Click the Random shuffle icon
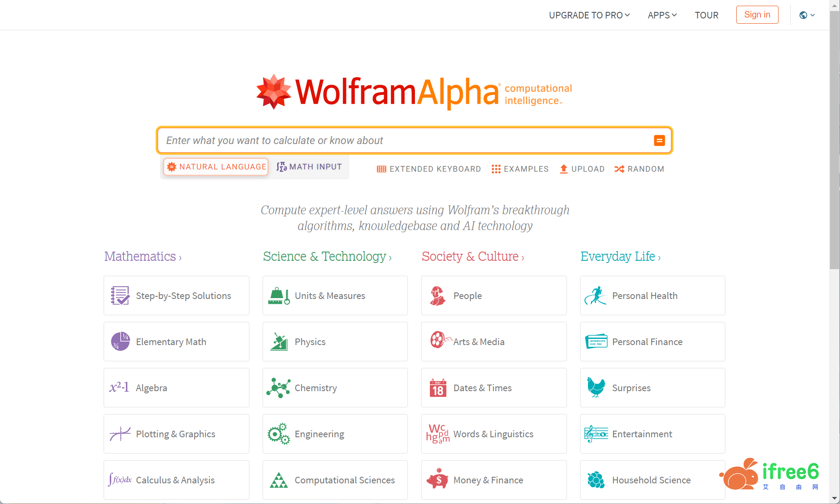Image resolution: width=840 pixels, height=504 pixels. [x=619, y=169]
